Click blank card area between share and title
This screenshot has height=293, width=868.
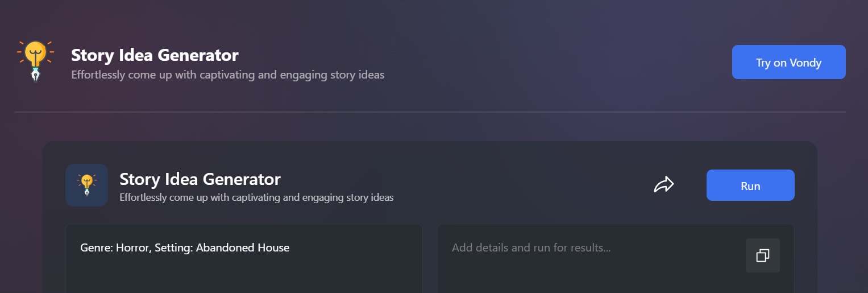[x=466, y=185]
